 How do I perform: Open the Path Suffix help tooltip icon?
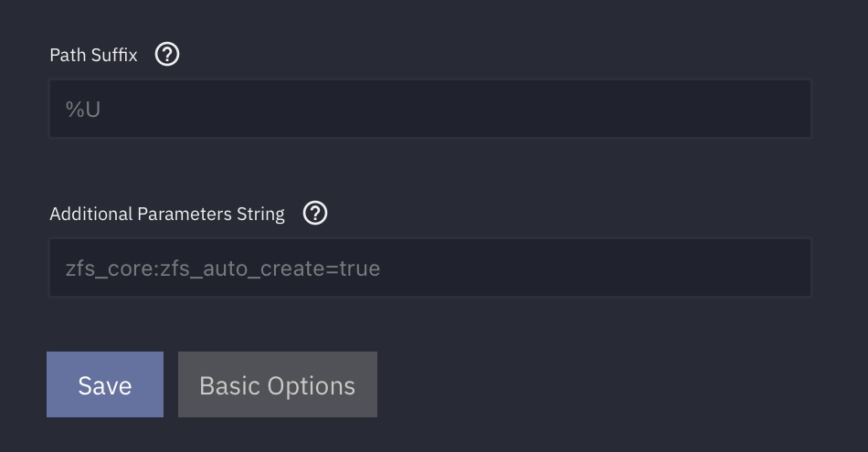point(166,54)
